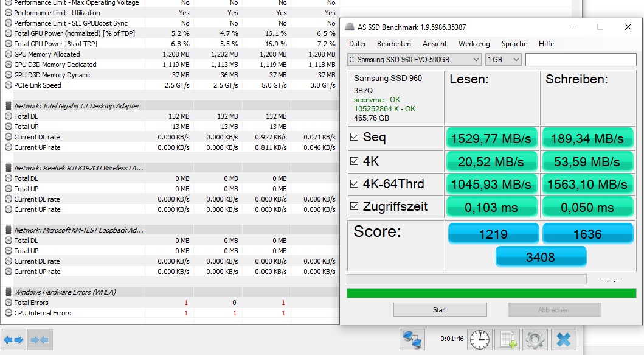Click the Seq write result 189,34 MB/s
The width and height of the screenshot is (644, 355).
click(587, 139)
